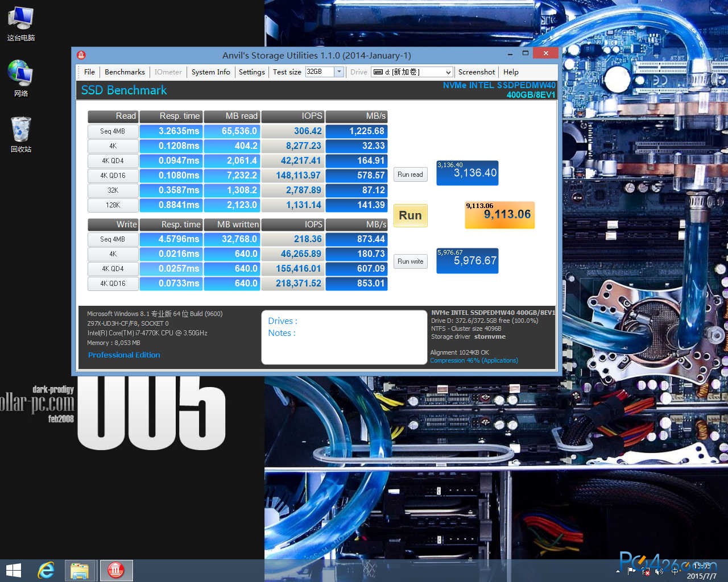Click the total score 9,113.06 box
728x582 pixels.
pyautogui.click(x=500, y=214)
